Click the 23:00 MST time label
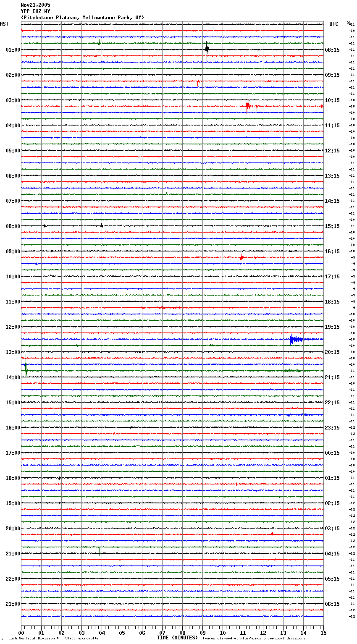 click(13, 604)
